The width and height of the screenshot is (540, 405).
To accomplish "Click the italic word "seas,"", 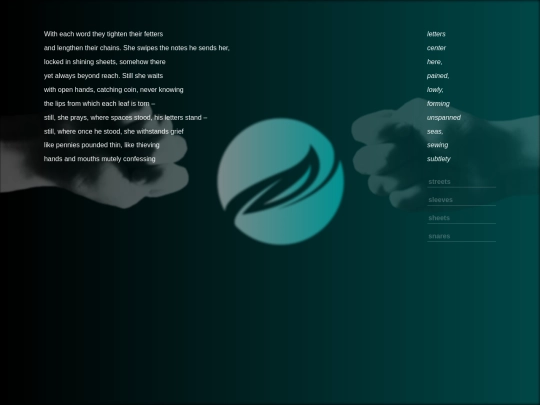I will [x=435, y=132].
